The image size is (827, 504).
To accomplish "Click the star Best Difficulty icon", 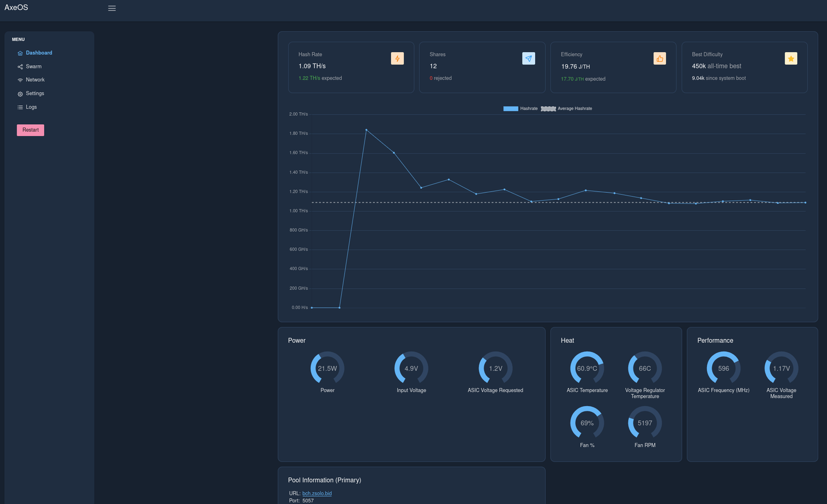I will click(790, 58).
